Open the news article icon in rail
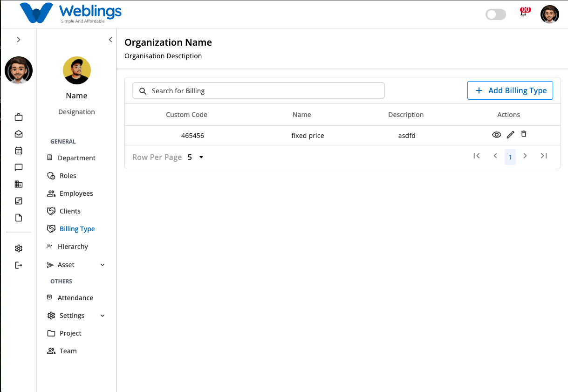 click(19, 201)
